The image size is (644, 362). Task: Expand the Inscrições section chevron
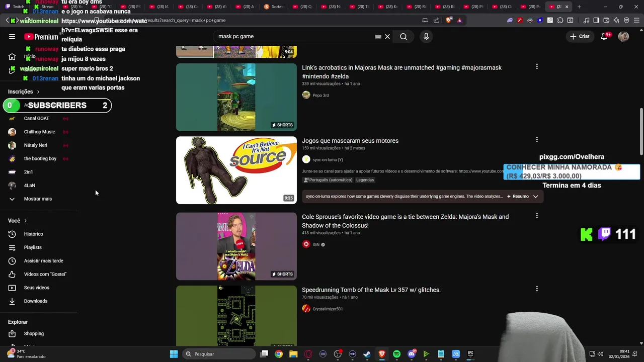click(38, 92)
